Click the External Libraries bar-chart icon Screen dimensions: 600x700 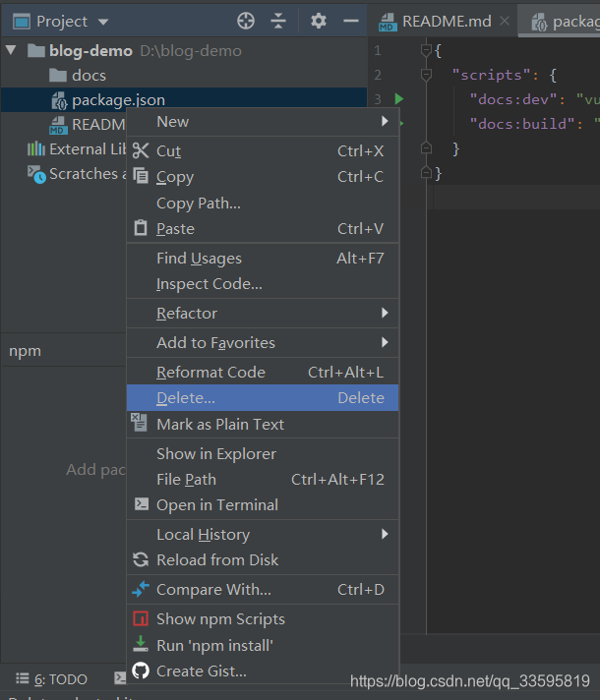pos(36,148)
